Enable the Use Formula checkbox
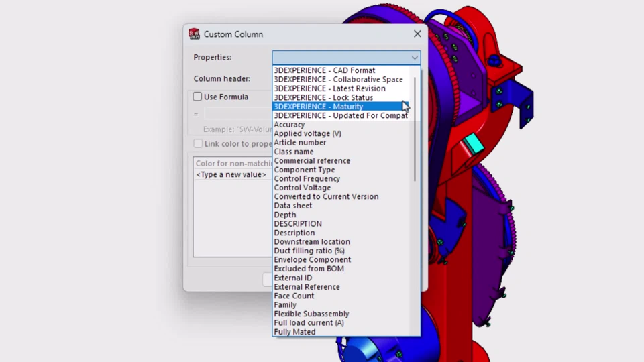The width and height of the screenshot is (644, 362). tap(197, 97)
